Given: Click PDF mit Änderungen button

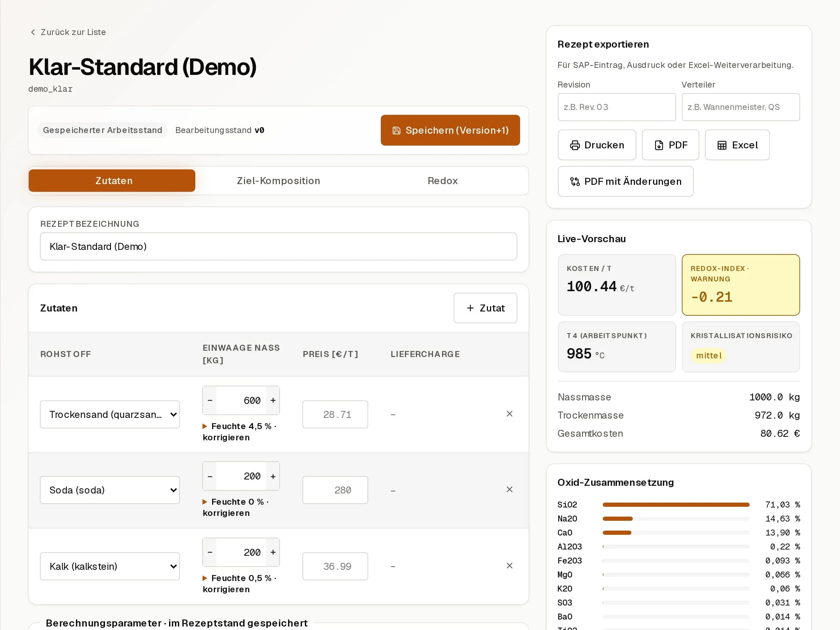Looking at the screenshot, I should point(625,182).
